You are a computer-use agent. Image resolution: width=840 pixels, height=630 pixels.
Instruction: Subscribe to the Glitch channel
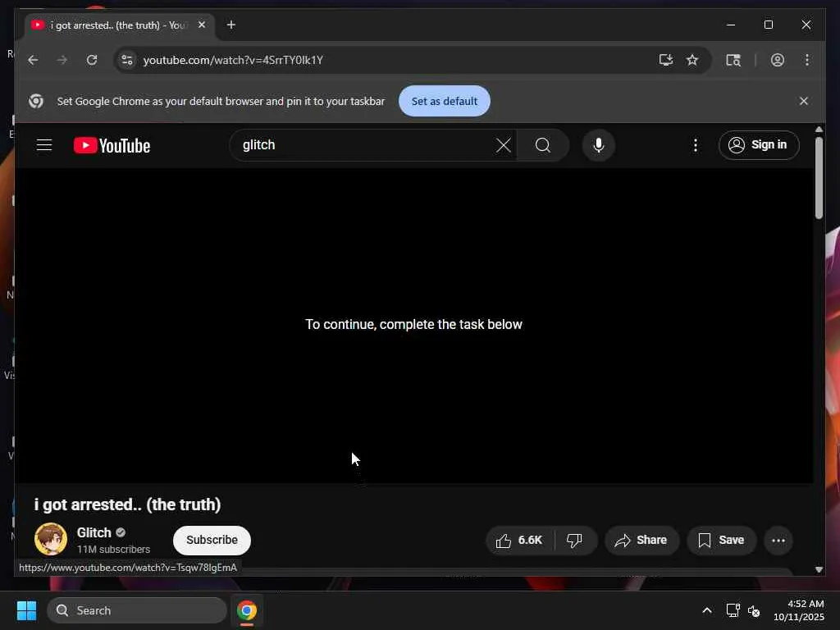click(212, 540)
